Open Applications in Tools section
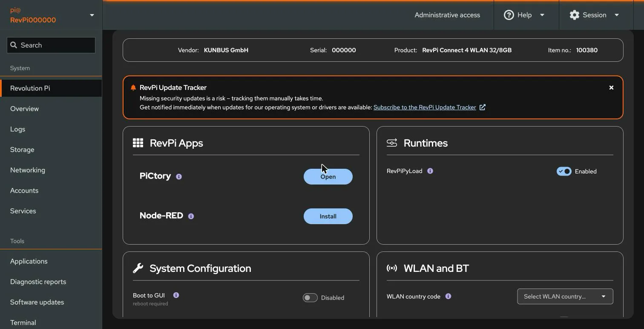This screenshot has width=644, height=329. point(51,261)
